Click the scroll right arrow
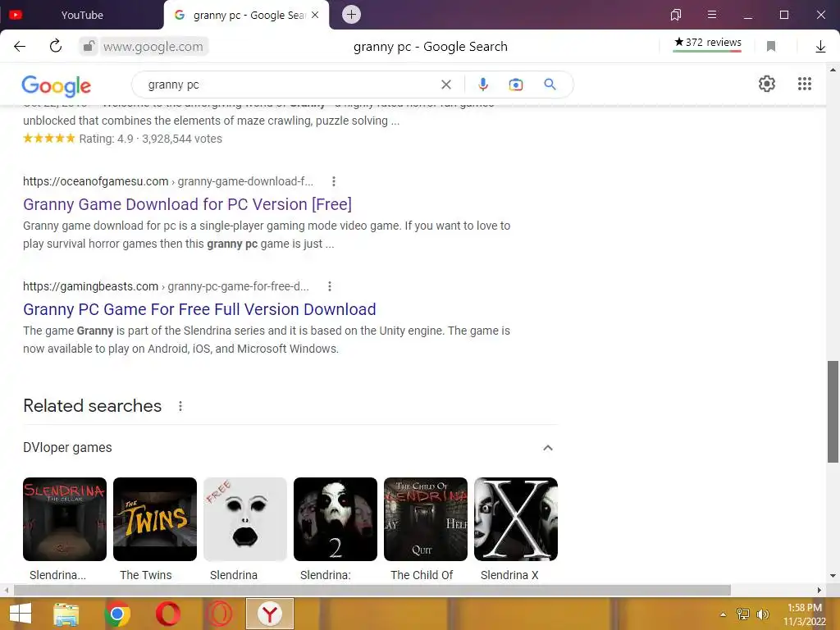This screenshot has width=840, height=630. click(x=819, y=590)
